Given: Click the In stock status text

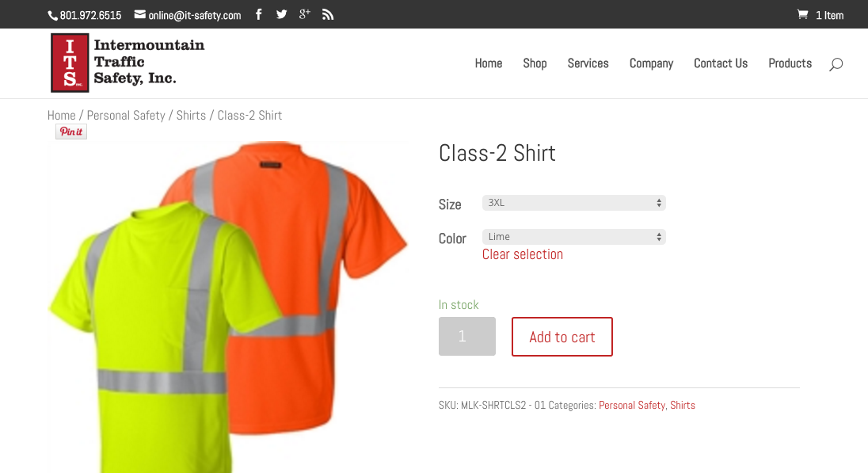Looking at the screenshot, I should tap(459, 304).
